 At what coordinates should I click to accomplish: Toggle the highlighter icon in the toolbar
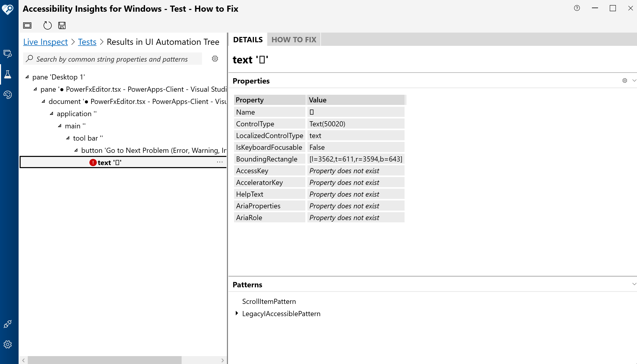[x=27, y=25]
